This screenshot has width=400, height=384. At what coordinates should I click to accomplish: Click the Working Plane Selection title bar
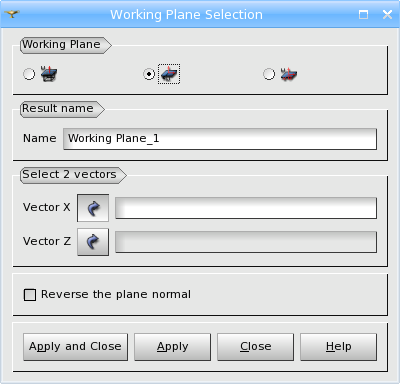[187, 14]
